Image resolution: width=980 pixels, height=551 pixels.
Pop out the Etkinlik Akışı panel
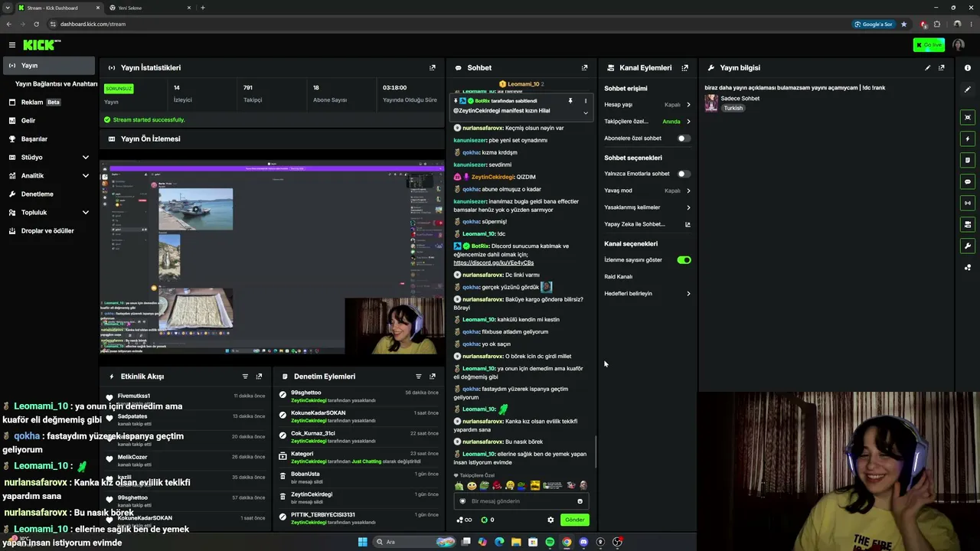pyautogui.click(x=259, y=377)
